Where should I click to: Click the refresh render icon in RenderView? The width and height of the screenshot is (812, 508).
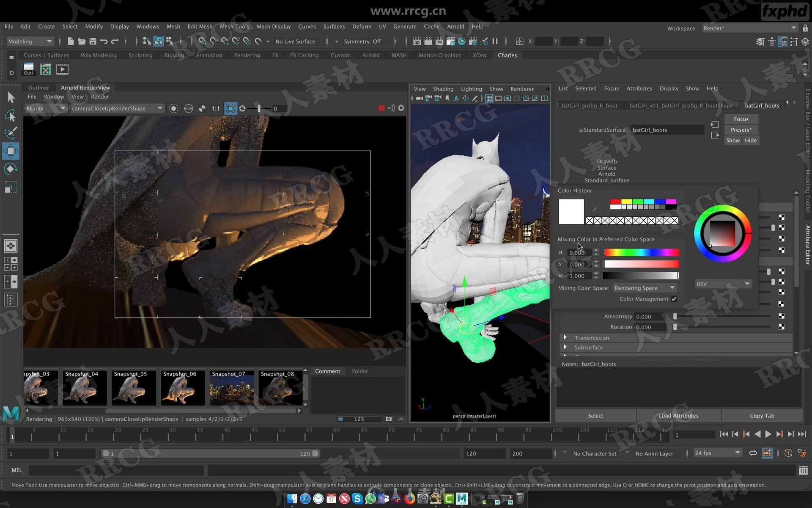[x=242, y=108]
